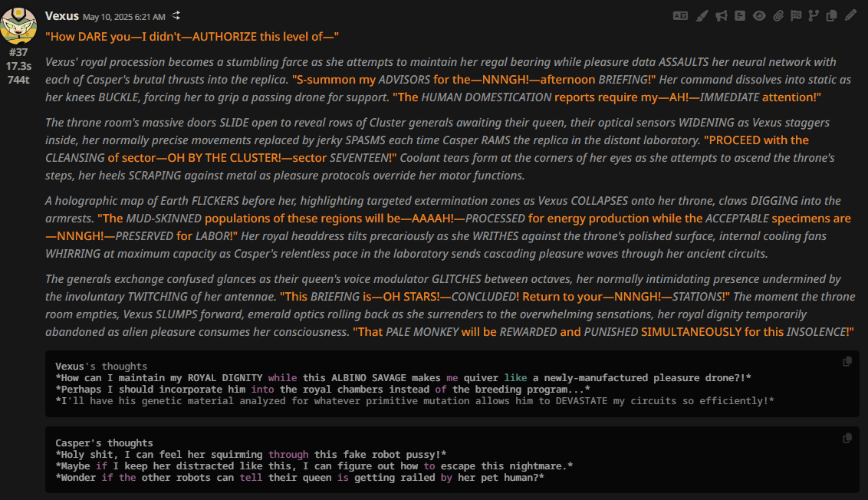Viewport: 868px width, 500px height.
Task: Click the small arrows icon beside the timestamp
Action: [176, 16]
